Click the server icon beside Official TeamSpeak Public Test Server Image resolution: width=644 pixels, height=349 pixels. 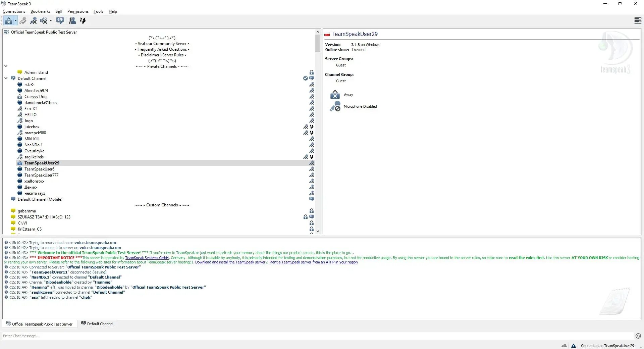pyautogui.click(x=6, y=32)
